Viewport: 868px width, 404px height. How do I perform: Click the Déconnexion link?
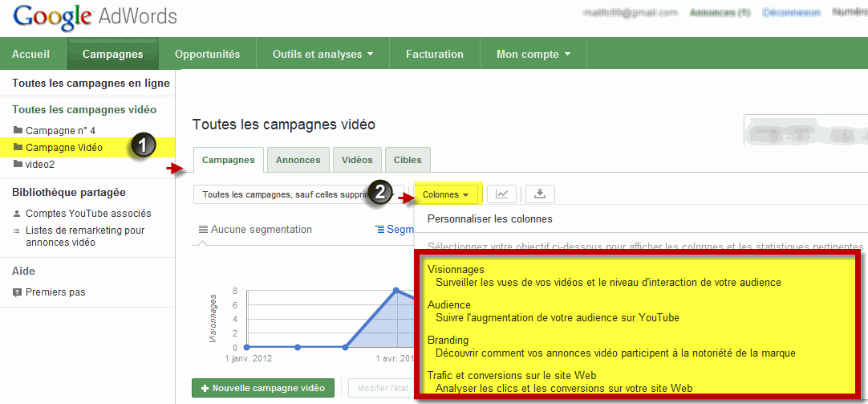790,13
